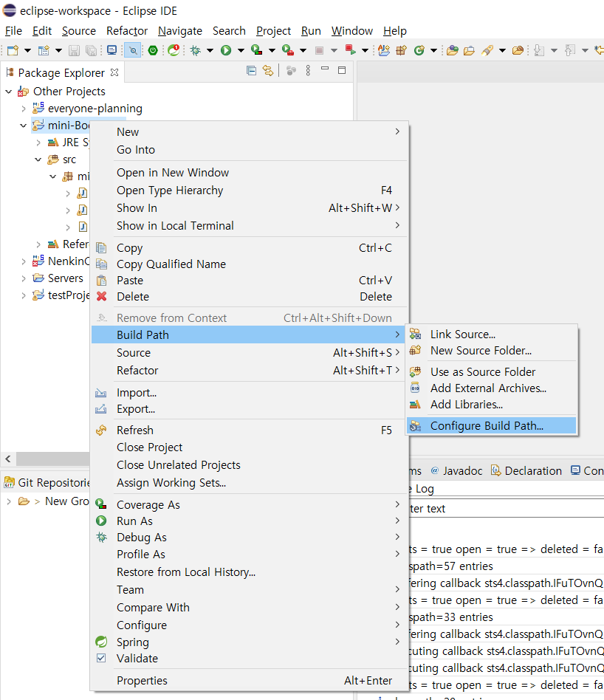
Task: Open the Window menu
Action: (351, 31)
